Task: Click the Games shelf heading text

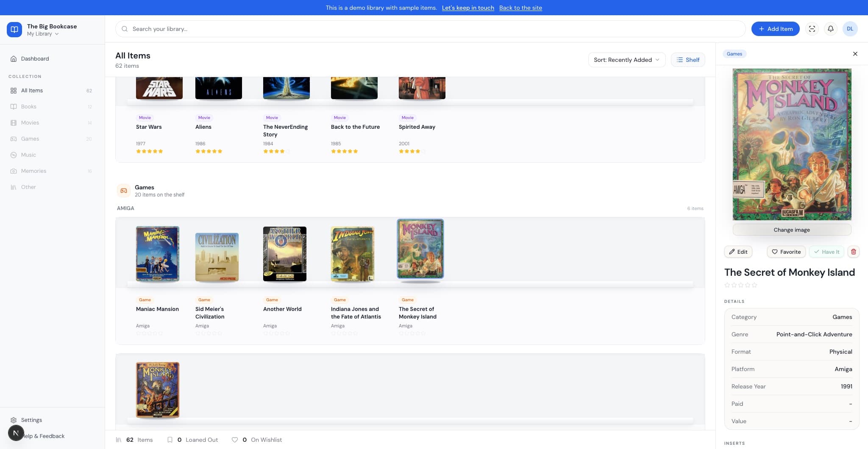Action: point(145,187)
